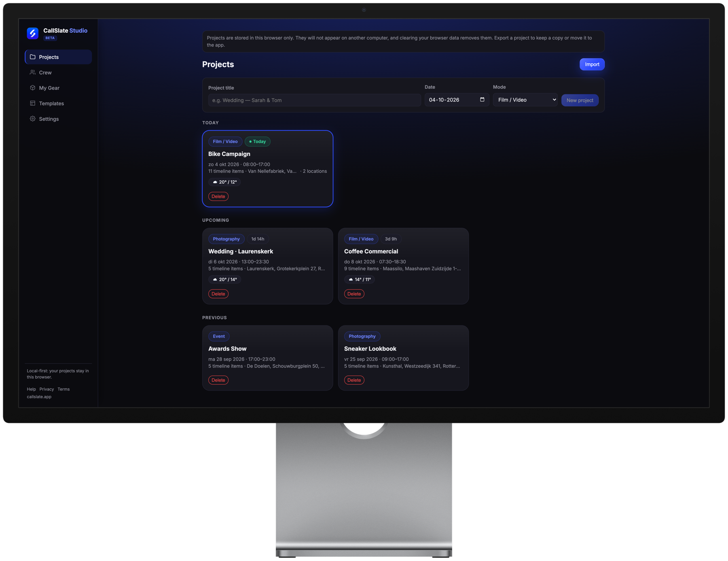Viewport: 728px width, 561px height.
Task: Open Settings via its gear icon
Action: tap(33, 119)
